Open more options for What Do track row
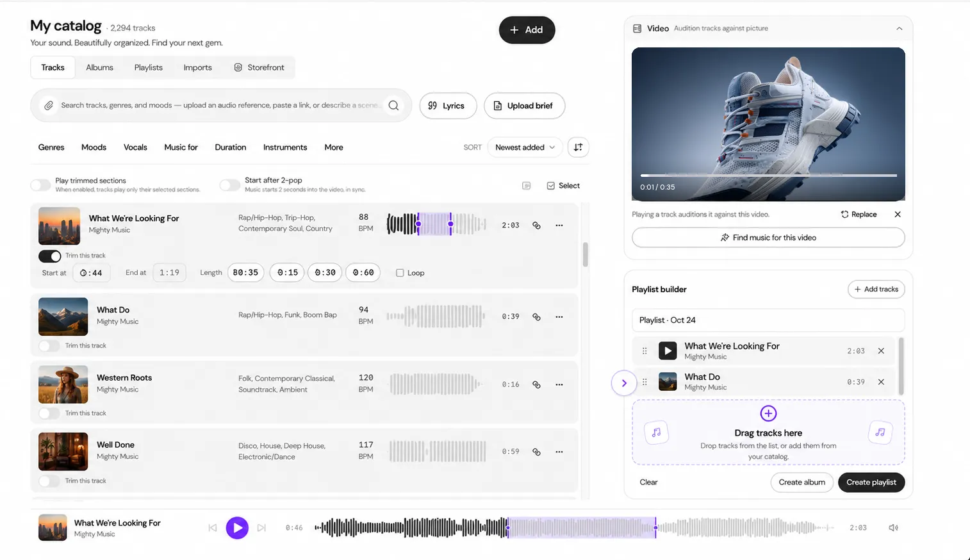Viewport: 970px width, 560px height. (x=559, y=317)
